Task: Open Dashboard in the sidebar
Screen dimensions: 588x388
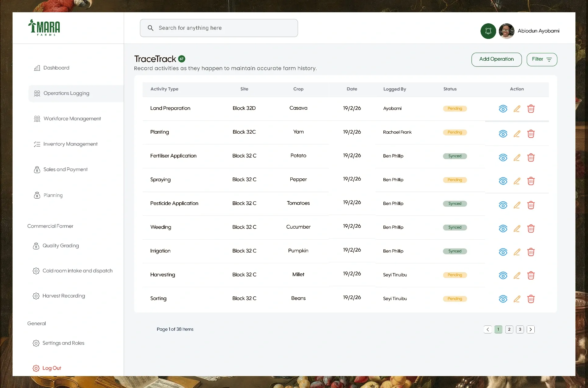Action: (51, 68)
